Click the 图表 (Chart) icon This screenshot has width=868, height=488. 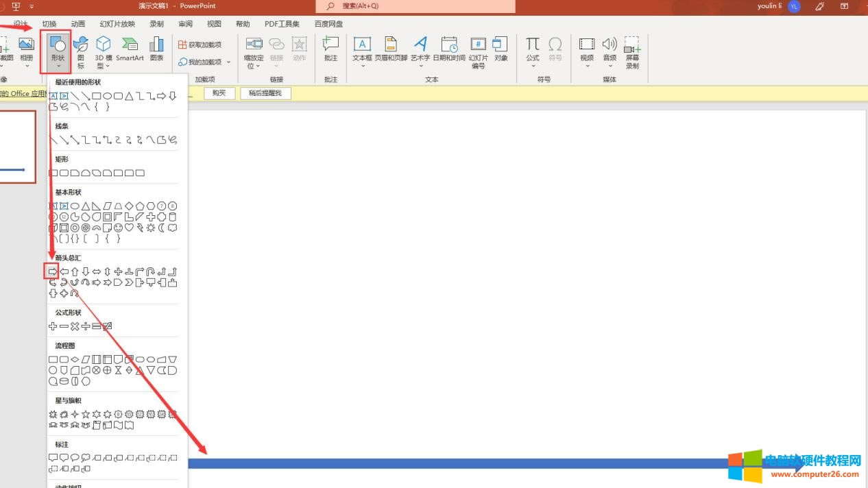[x=157, y=49]
